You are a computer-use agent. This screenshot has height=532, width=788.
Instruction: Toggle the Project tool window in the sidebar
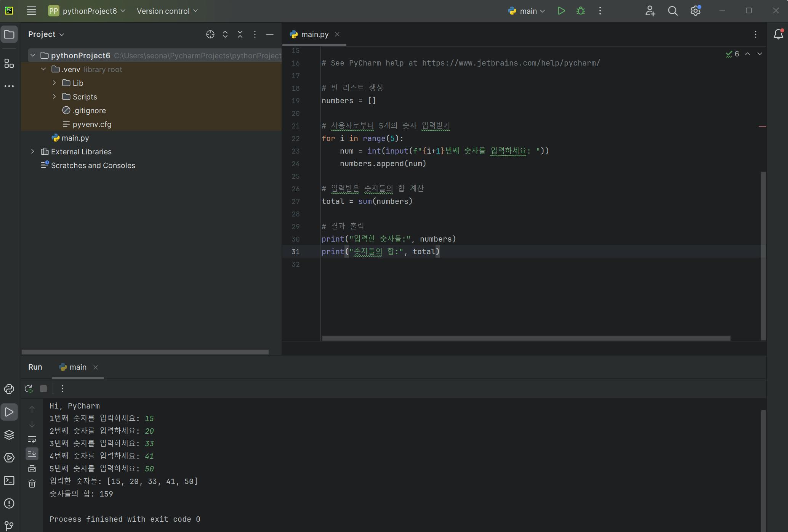click(x=9, y=35)
